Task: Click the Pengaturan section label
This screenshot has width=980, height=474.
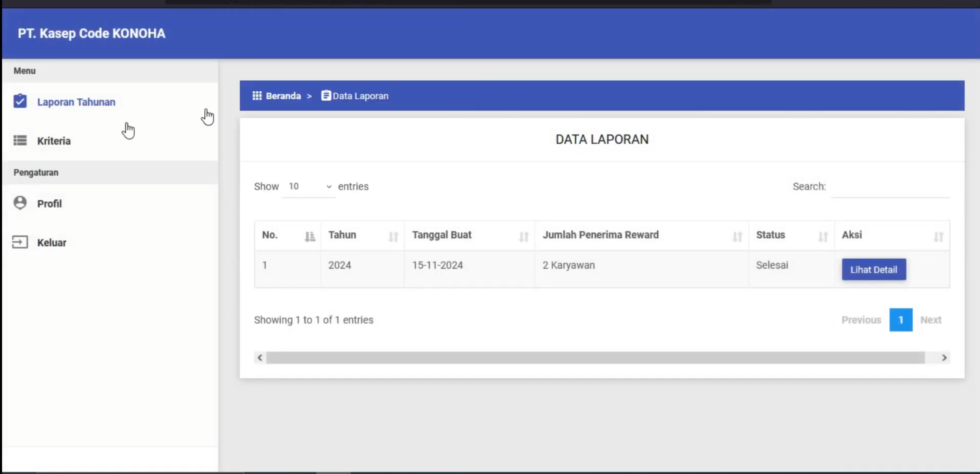Action: click(36, 172)
